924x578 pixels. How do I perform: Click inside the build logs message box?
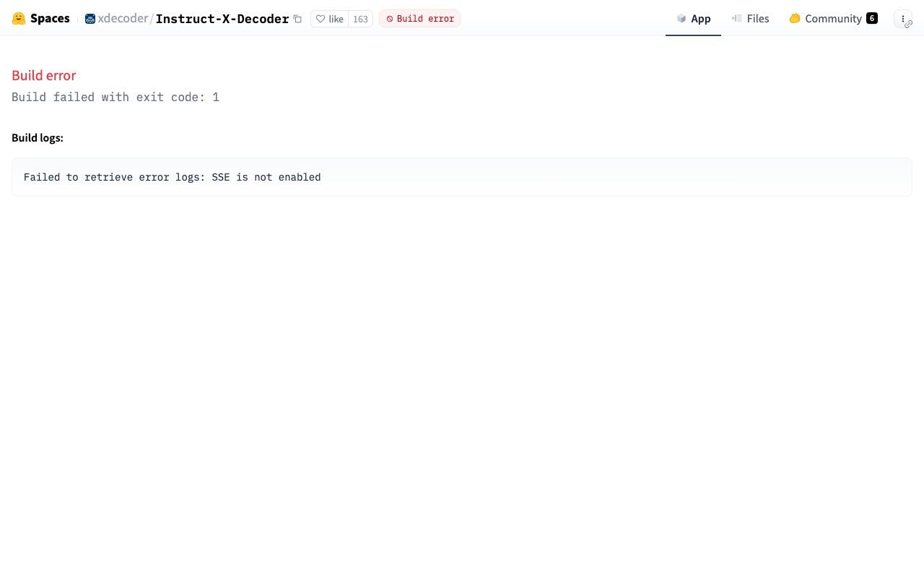point(462,177)
